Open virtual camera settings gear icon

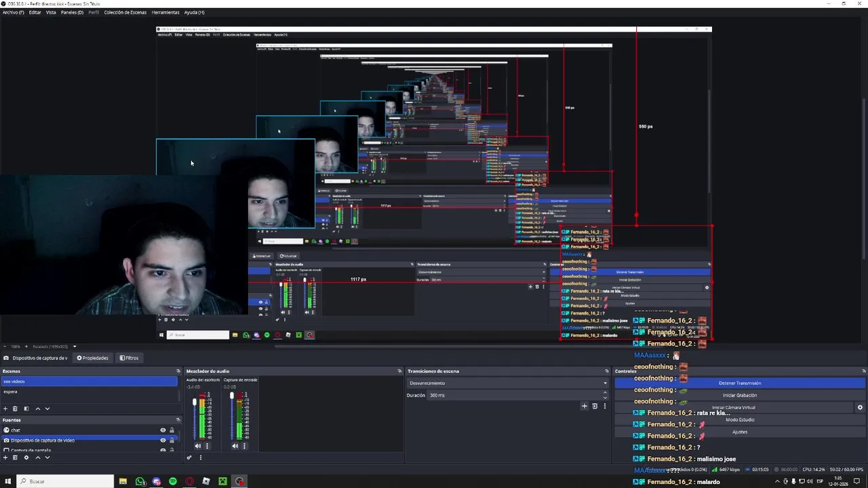860,407
